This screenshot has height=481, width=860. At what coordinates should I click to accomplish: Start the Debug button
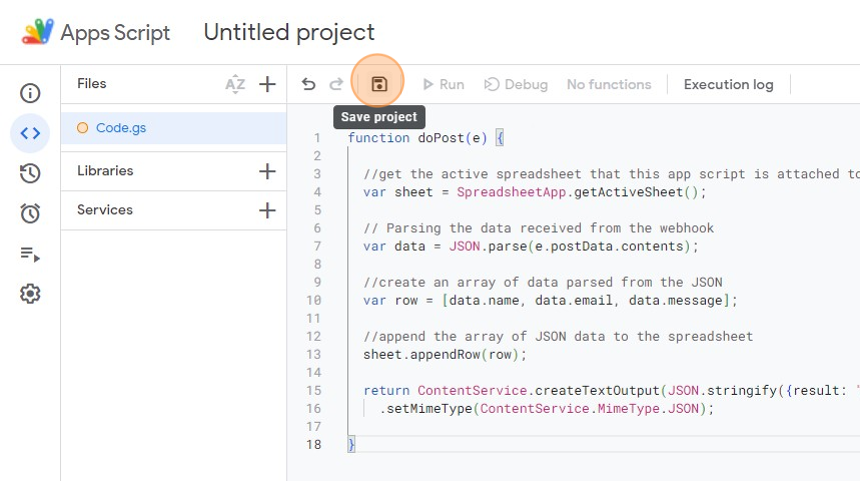click(516, 85)
